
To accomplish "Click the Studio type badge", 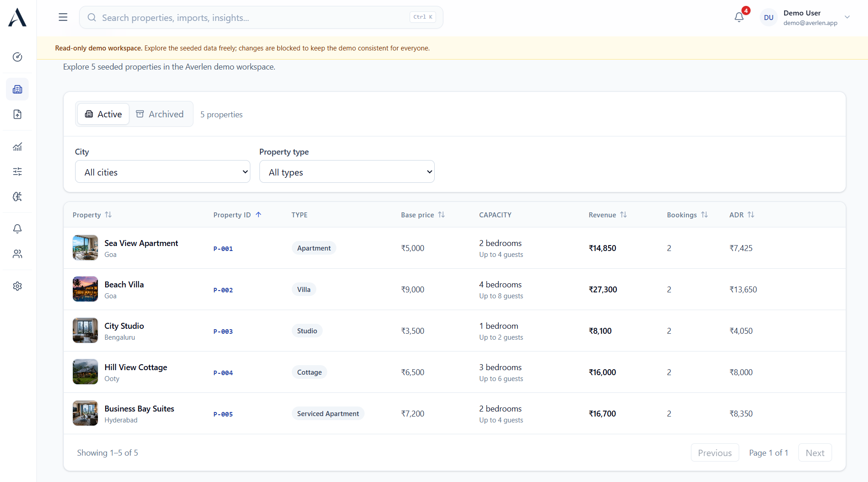I will [307, 331].
